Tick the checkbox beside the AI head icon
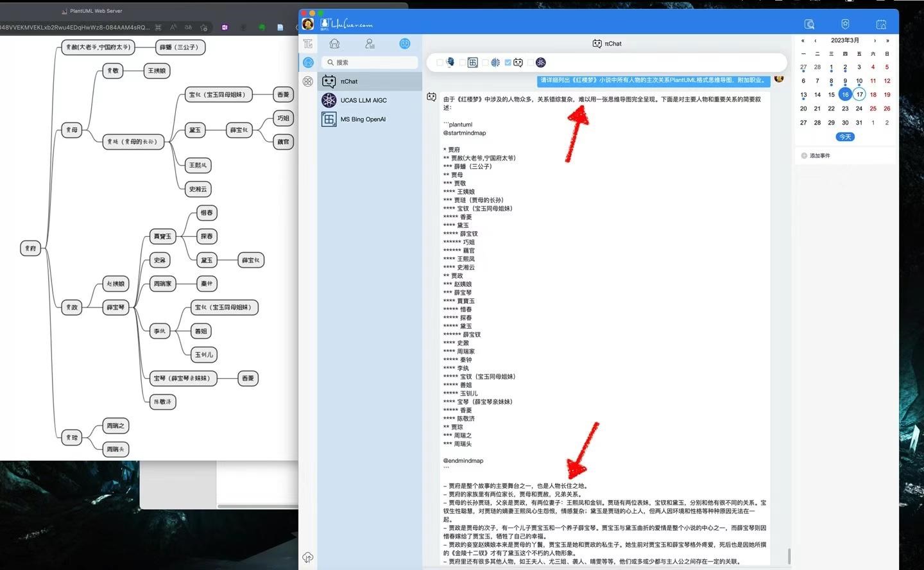The height and width of the screenshot is (570, 924). pos(440,62)
